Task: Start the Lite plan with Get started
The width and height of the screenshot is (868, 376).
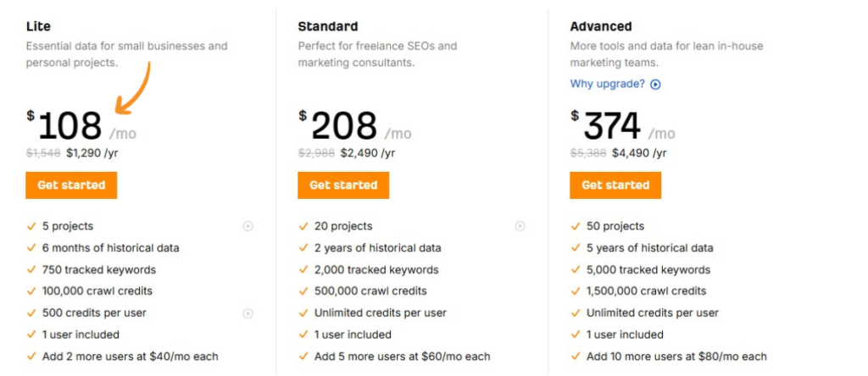Action: pyautogui.click(x=71, y=185)
